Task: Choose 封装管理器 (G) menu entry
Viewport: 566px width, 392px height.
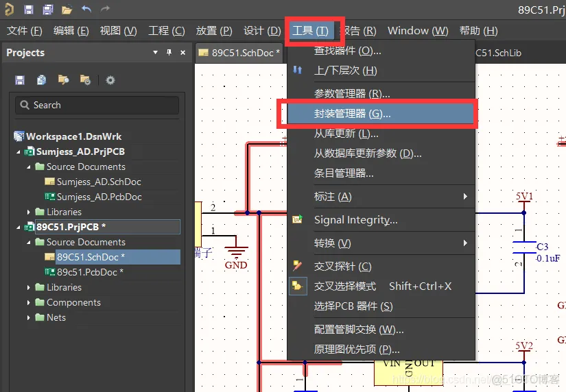Action: click(x=381, y=114)
